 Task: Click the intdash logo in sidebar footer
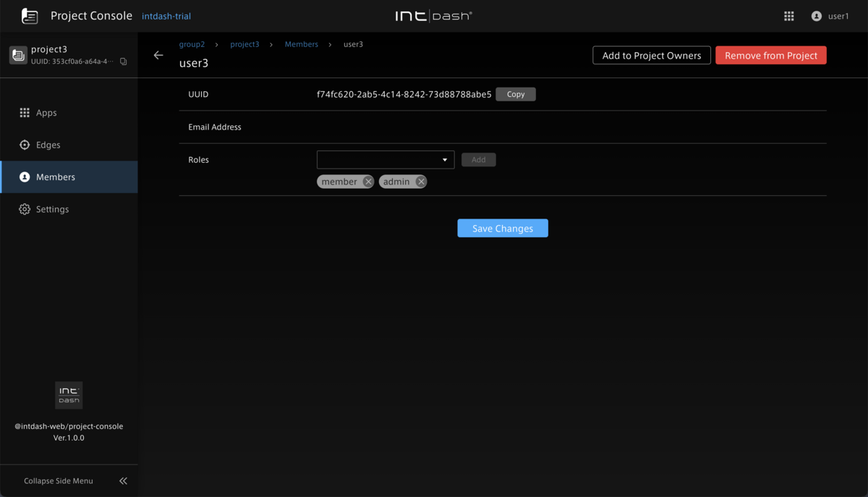click(x=69, y=395)
